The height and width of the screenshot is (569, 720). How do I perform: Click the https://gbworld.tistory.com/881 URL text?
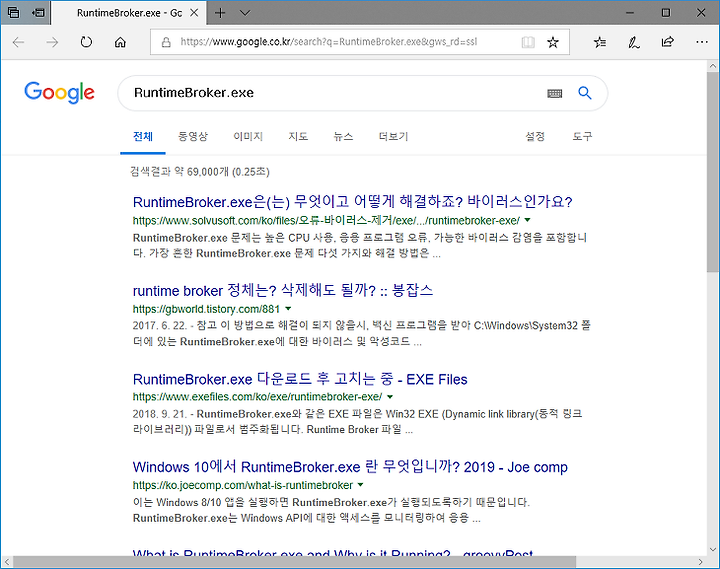pos(206,309)
